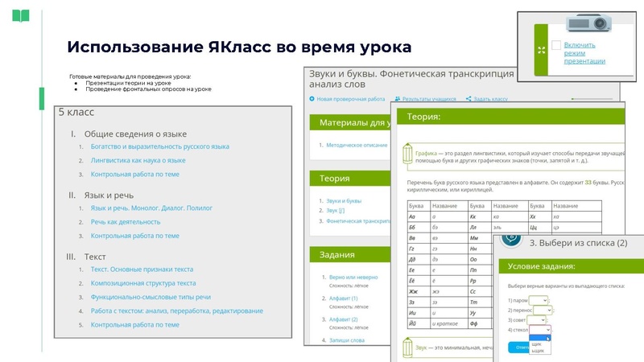Open Включить режим презентации link
Screen dimensions: 644x362
(584, 53)
